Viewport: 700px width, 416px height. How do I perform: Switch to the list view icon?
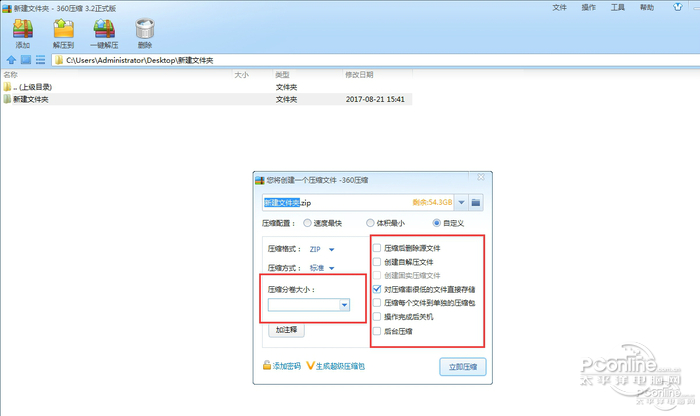(x=40, y=60)
